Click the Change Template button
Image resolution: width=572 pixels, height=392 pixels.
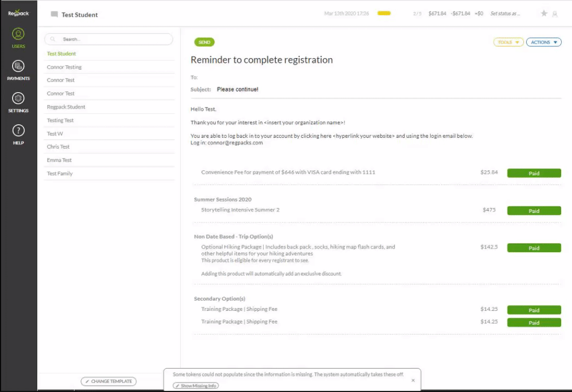109,381
